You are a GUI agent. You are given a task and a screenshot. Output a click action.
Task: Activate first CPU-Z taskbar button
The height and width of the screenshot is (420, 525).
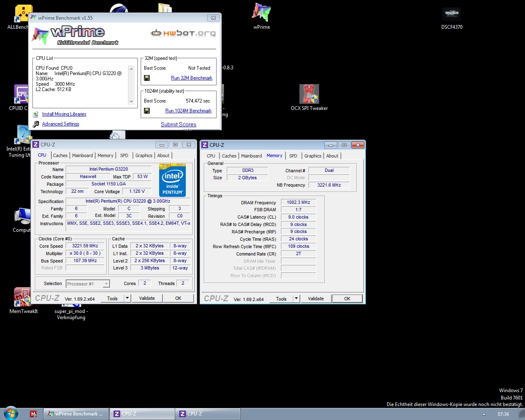pyautogui.click(x=142, y=414)
